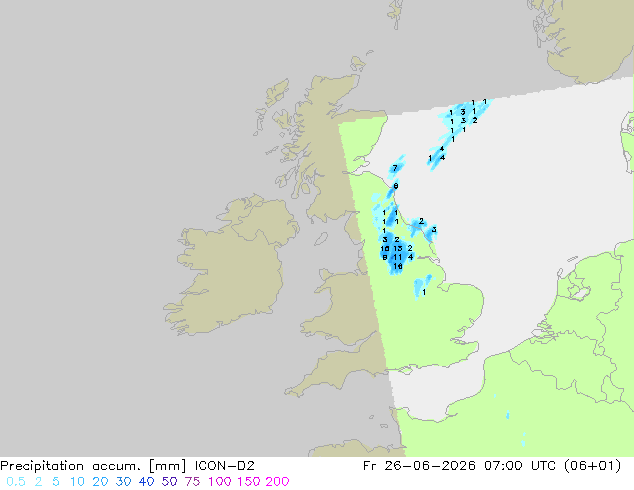This screenshot has width=634, height=490.
Task: Click the '13' precipitation value on map
Action: pyautogui.click(x=397, y=248)
